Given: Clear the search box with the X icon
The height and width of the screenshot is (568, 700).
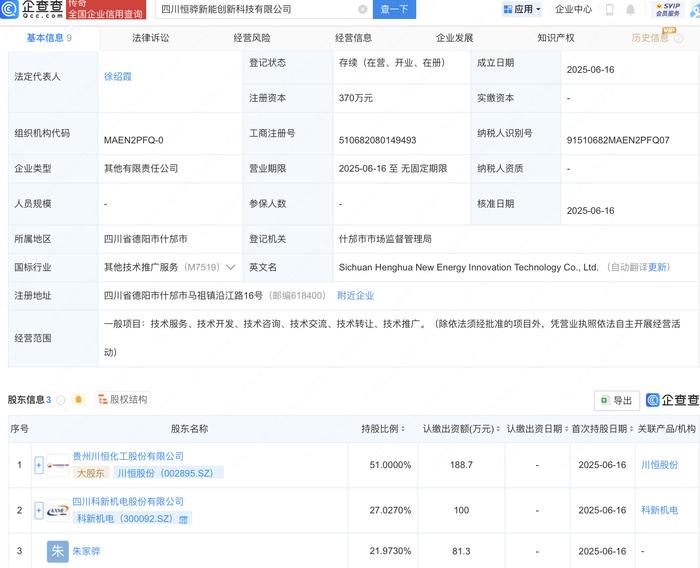Looking at the screenshot, I should [x=363, y=9].
